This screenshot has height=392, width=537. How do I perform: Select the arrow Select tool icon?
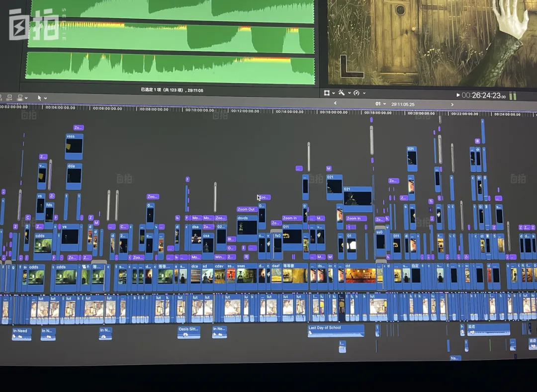[40, 98]
